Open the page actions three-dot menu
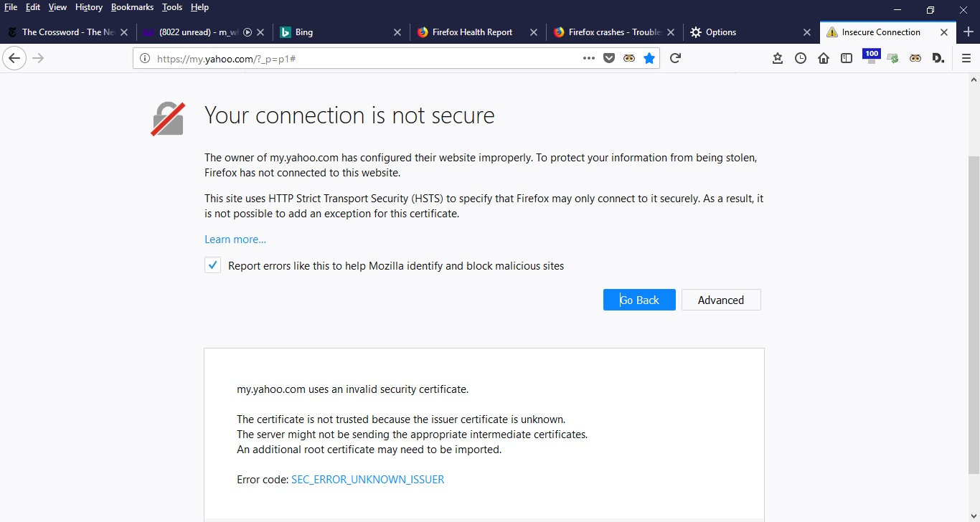This screenshot has height=522, width=980. (x=589, y=58)
